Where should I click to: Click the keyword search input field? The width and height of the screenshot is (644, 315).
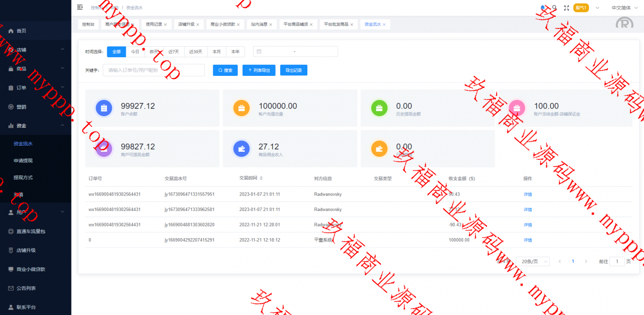pyautogui.click(x=153, y=70)
